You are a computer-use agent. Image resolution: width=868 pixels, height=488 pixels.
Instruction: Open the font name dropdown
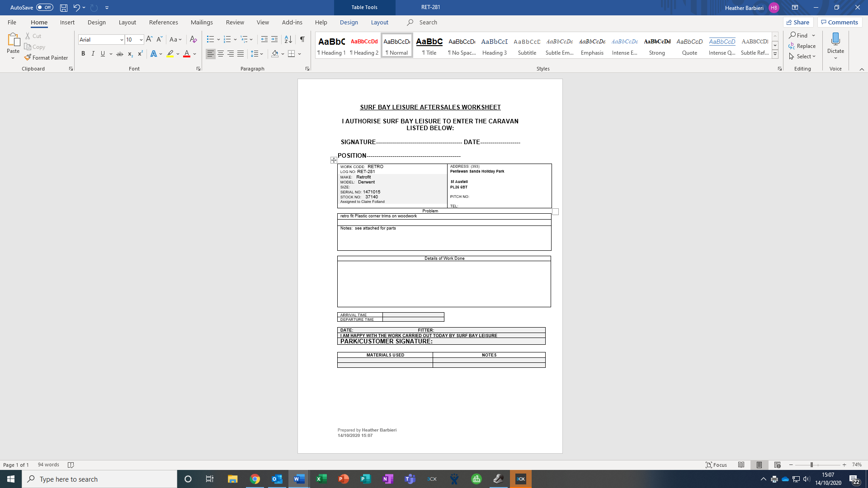122,40
